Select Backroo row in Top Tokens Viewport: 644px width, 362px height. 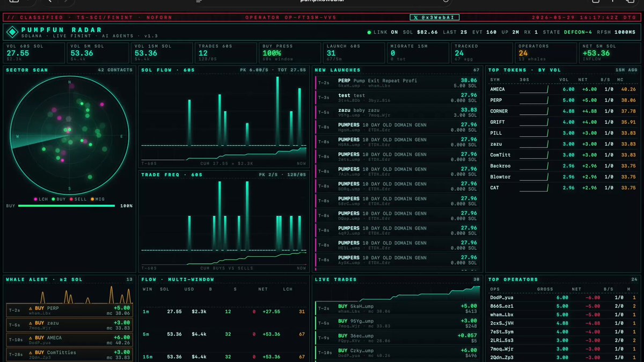tap(563, 166)
